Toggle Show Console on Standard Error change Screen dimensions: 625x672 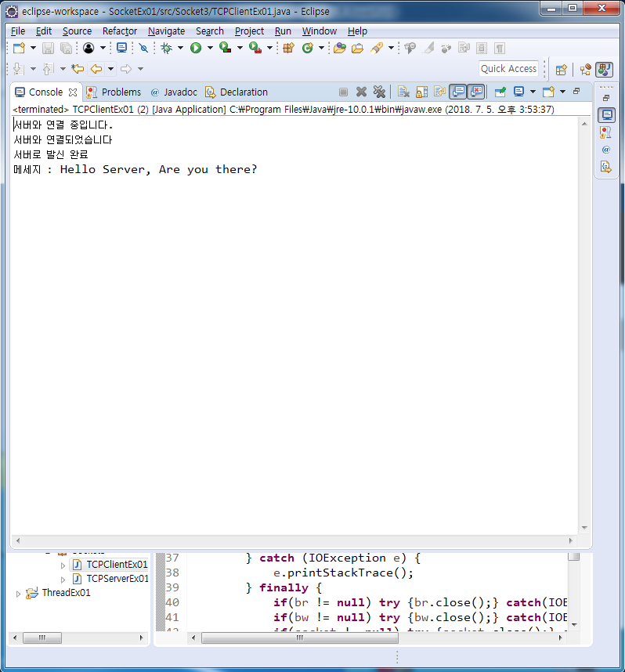[x=476, y=92]
